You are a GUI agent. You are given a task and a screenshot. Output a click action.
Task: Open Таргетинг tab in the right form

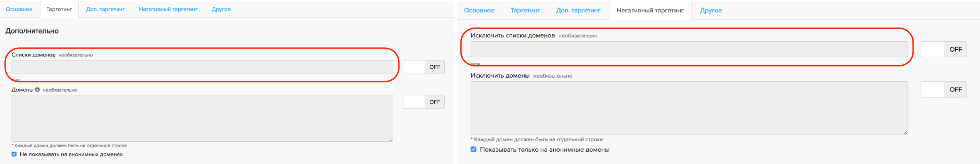(525, 10)
